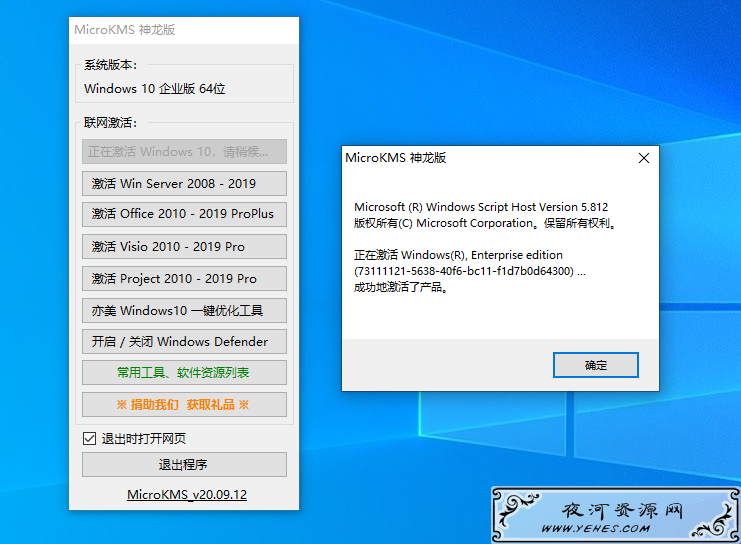
Task: Click 退出程序 to exit
Action: click(x=184, y=465)
